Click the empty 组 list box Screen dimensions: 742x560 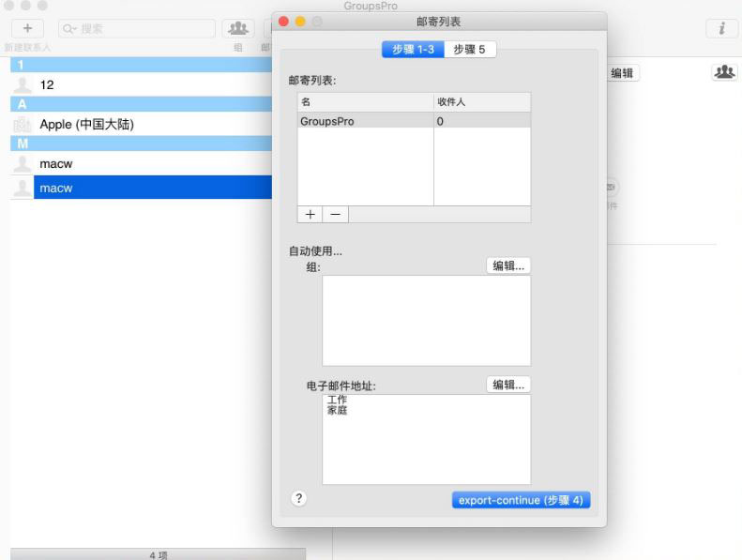(x=427, y=321)
